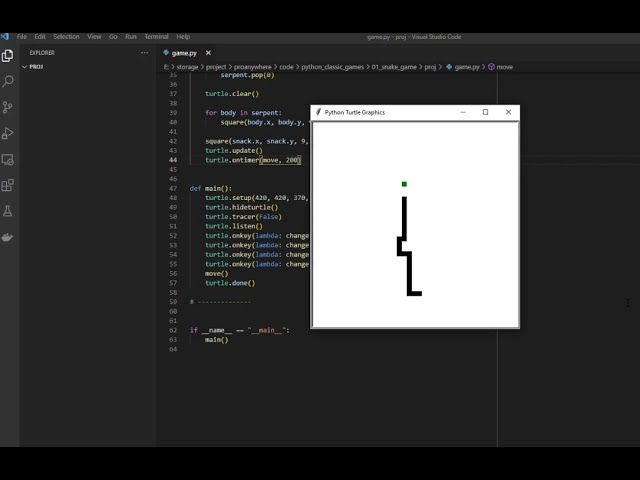Click the proj breadcrumb segment
The image size is (640, 480).
430,67
